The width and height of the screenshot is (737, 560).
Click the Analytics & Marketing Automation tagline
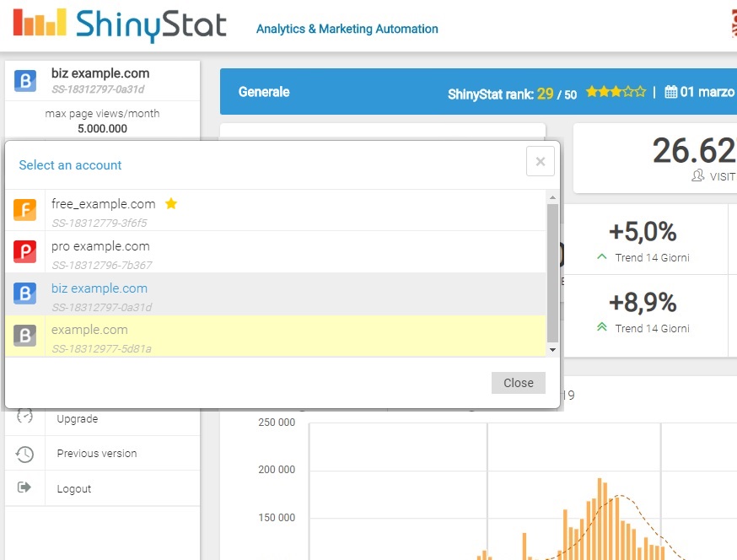click(347, 29)
